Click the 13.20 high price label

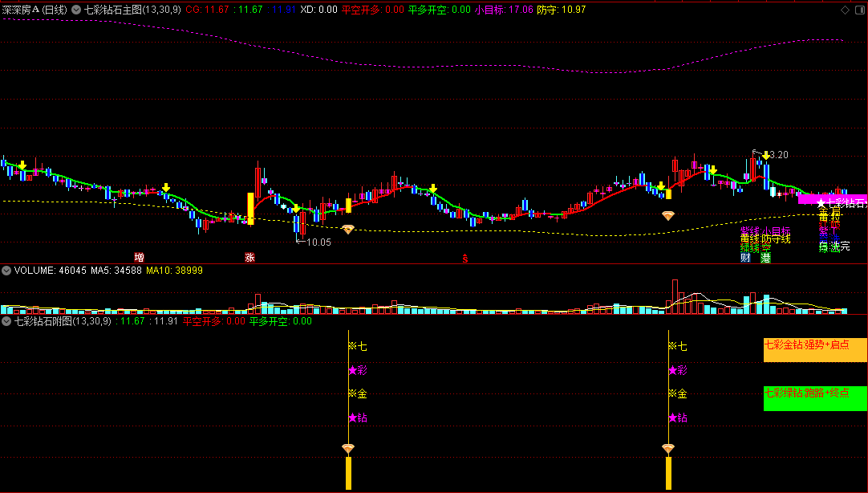point(778,154)
